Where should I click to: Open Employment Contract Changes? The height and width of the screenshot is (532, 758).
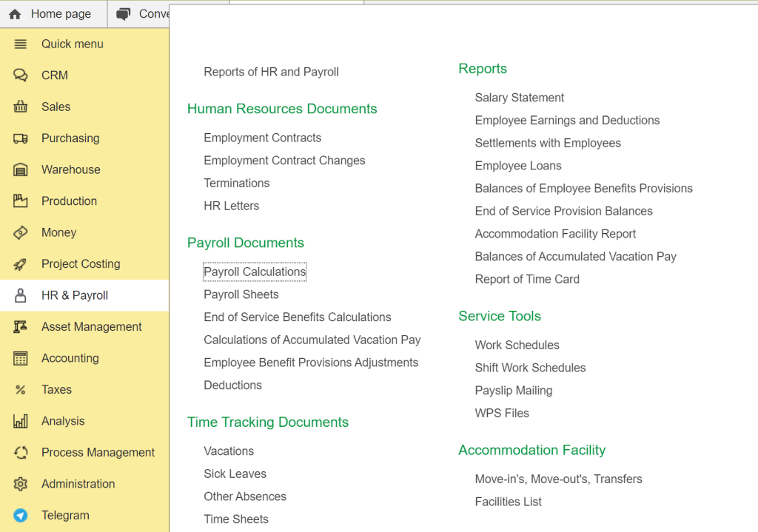284,161
